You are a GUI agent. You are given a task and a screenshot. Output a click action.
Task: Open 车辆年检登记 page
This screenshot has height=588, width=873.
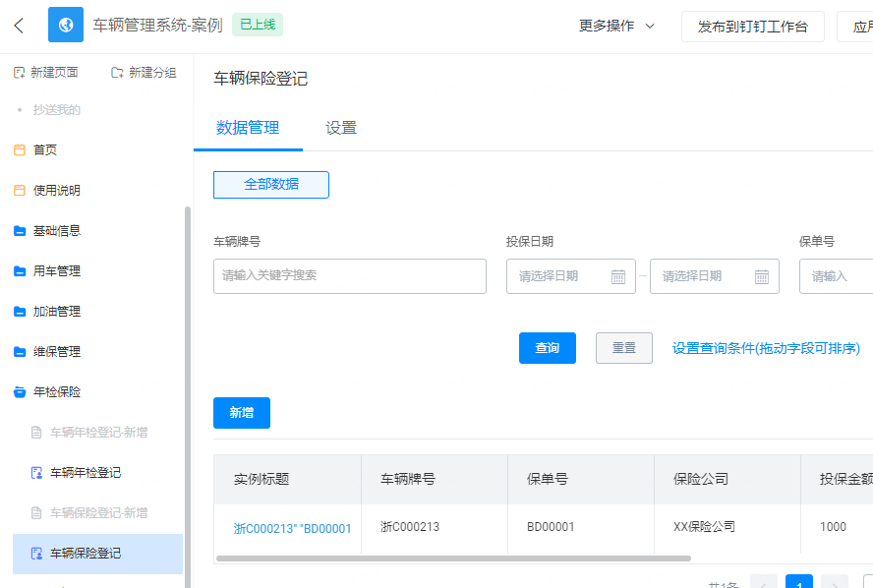[86, 473]
